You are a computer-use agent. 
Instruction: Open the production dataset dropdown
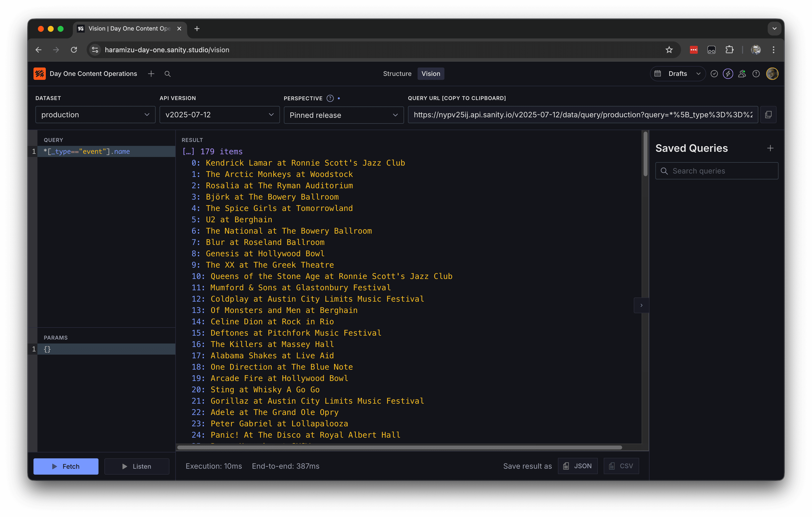point(95,115)
